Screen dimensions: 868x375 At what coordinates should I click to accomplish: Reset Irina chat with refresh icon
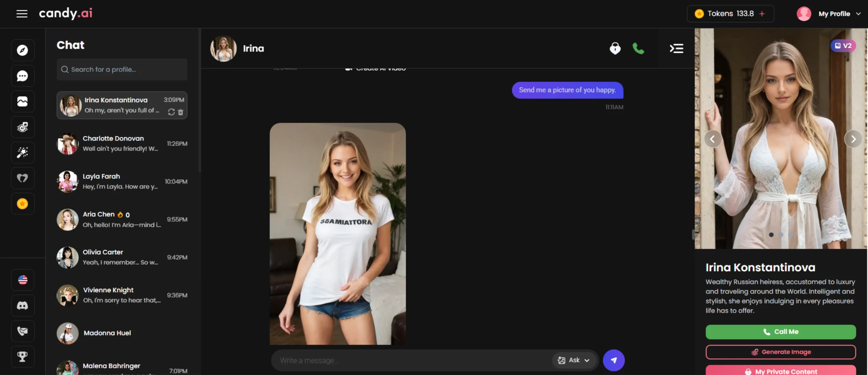click(x=171, y=112)
